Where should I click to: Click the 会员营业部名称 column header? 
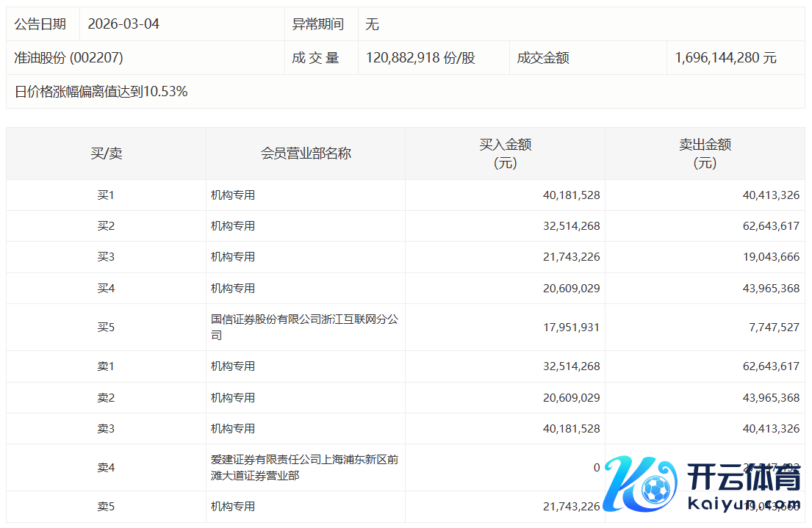[306, 153]
